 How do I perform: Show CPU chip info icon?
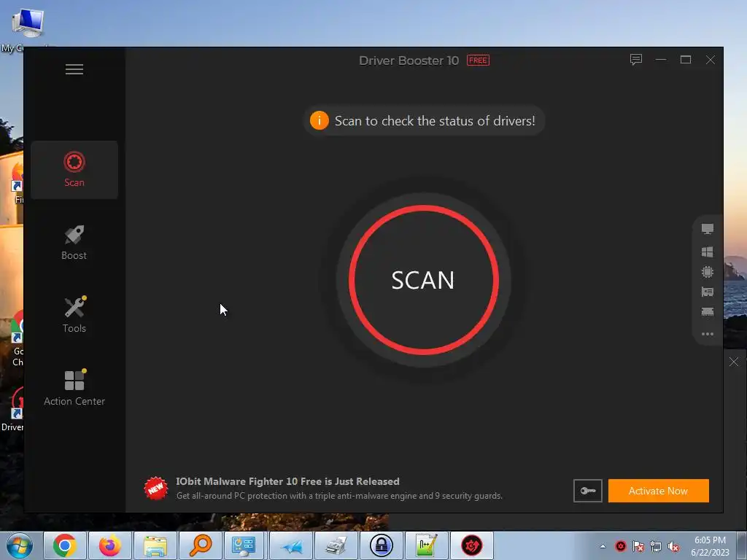708,272
